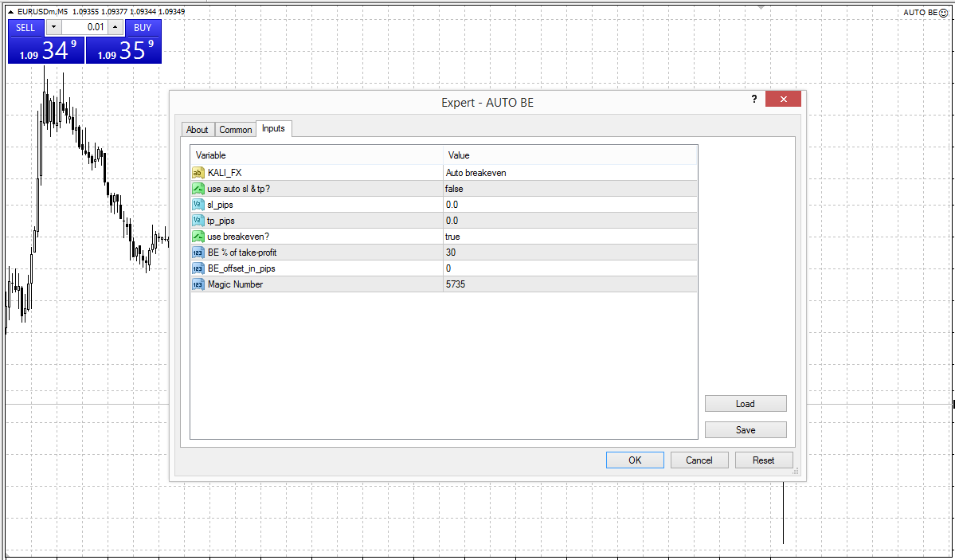This screenshot has width=955, height=560.
Task: Open the Common tab
Action: 236,129
